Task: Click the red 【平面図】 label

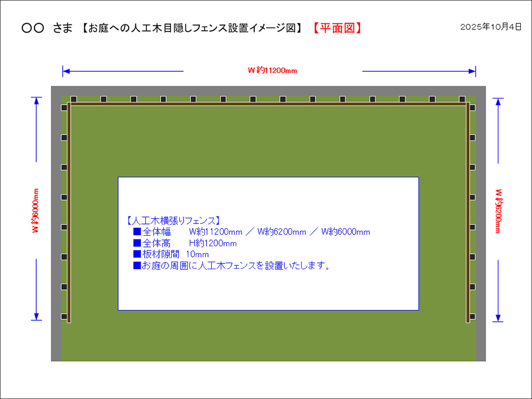Action: tap(337, 28)
